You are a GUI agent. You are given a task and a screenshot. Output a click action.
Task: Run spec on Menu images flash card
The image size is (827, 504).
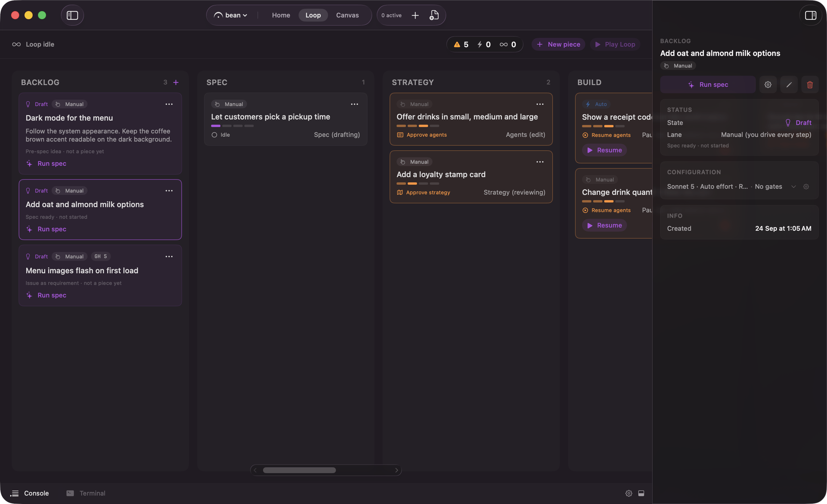(x=46, y=295)
